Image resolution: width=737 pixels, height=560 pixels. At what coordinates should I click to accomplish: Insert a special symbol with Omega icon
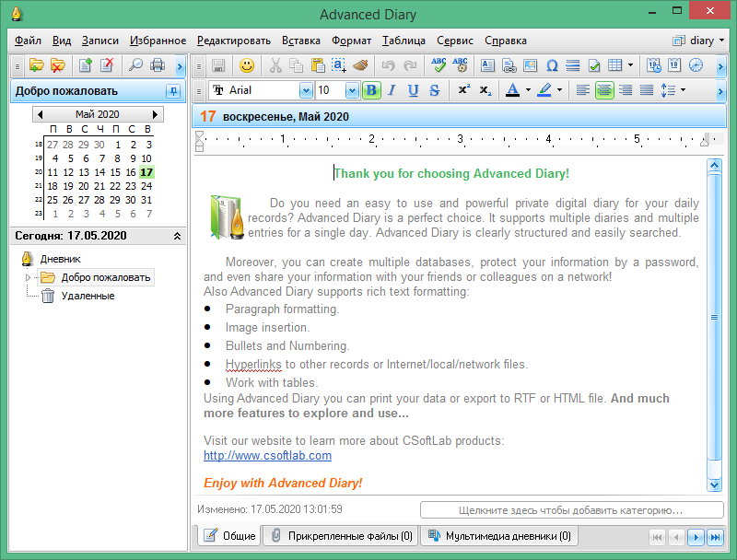(552, 65)
